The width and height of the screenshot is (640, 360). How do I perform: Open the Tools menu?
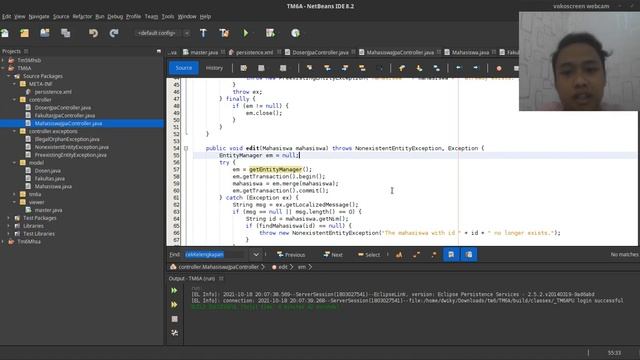pyautogui.click(x=168, y=16)
